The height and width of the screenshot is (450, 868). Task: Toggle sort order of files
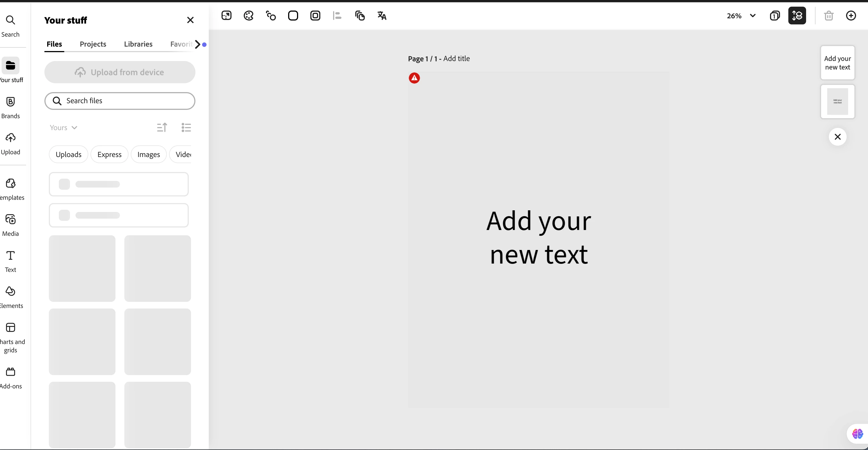pos(162,127)
